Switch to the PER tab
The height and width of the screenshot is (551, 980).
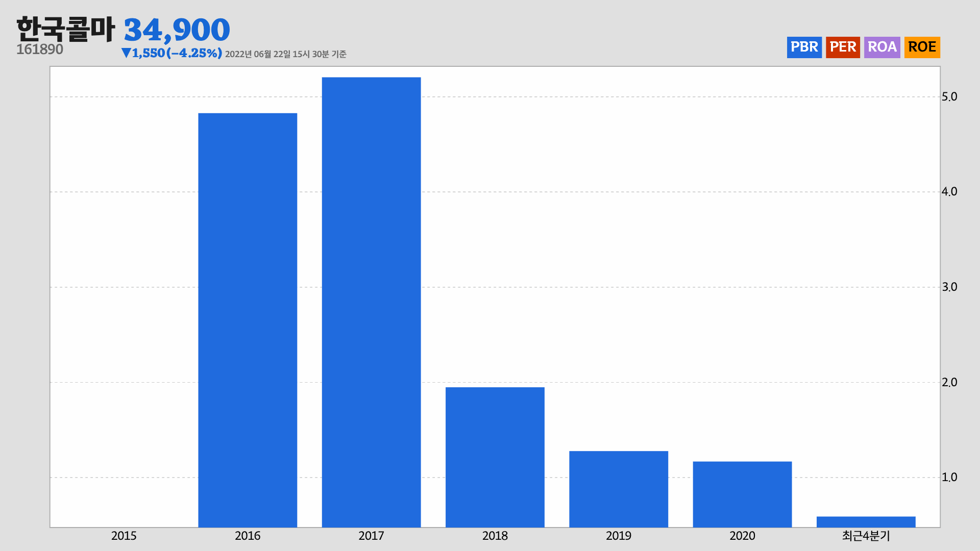[x=843, y=47]
